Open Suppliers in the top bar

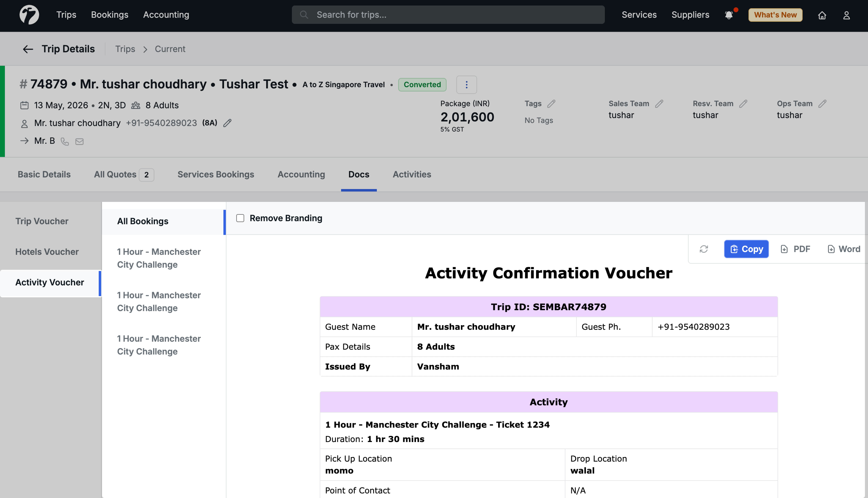click(x=690, y=15)
